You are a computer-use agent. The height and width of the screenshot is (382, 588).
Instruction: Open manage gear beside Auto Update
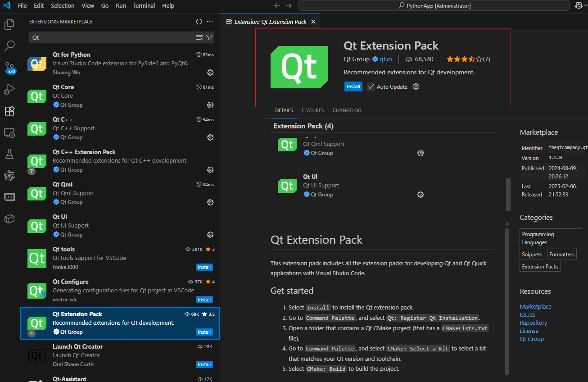click(416, 86)
